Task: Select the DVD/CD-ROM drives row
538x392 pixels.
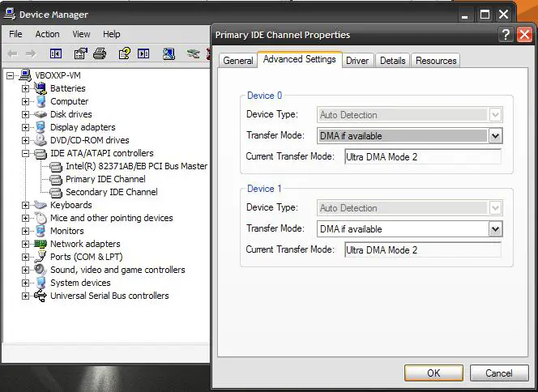Action: click(x=90, y=140)
